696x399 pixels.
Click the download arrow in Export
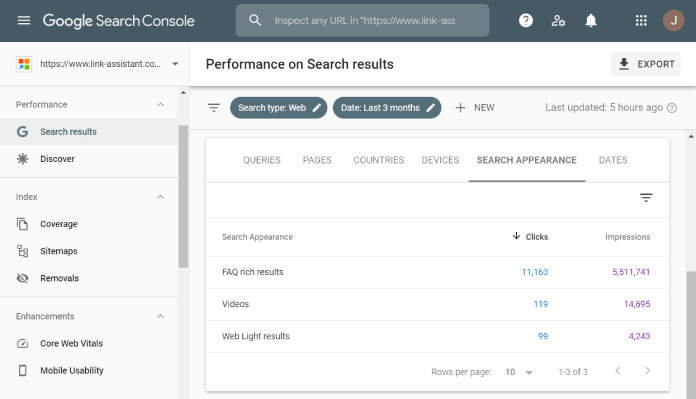624,64
